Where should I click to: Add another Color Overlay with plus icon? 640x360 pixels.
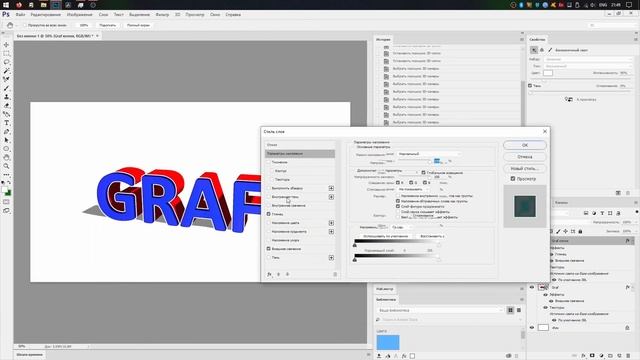click(331, 223)
